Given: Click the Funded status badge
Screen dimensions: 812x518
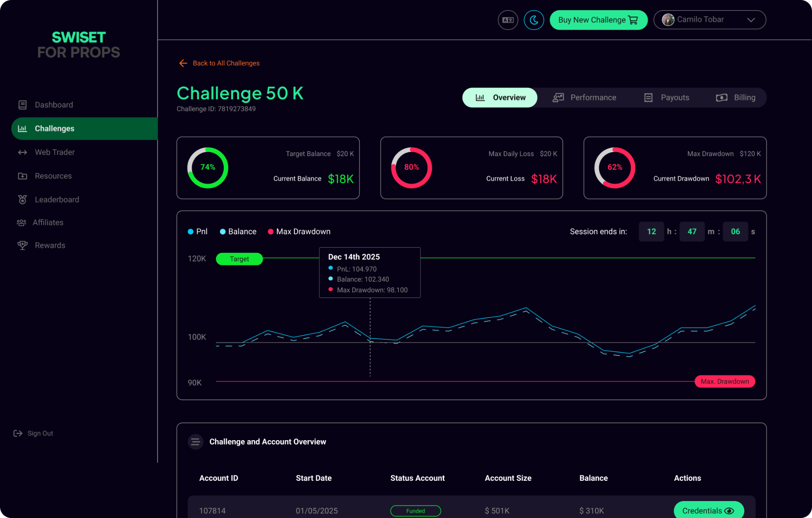Looking at the screenshot, I should pos(416,511).
